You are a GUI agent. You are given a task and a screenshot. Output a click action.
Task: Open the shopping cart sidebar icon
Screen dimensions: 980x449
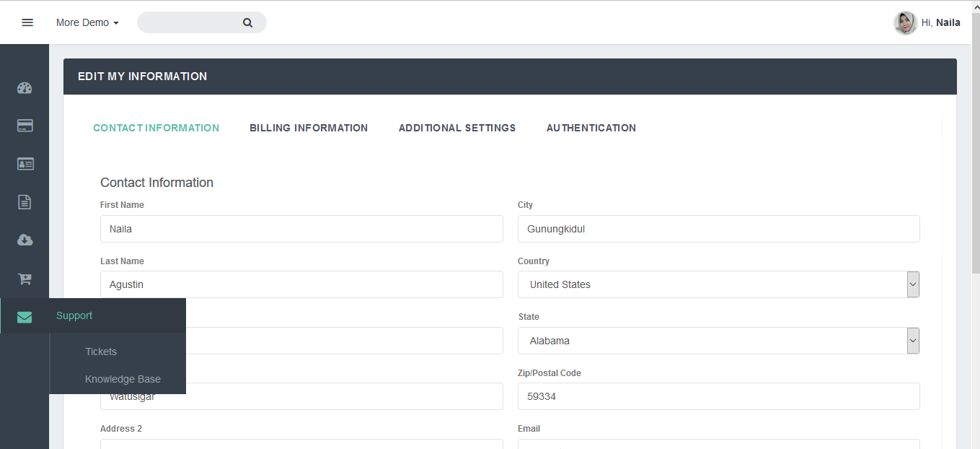click(x=25, y=279)
